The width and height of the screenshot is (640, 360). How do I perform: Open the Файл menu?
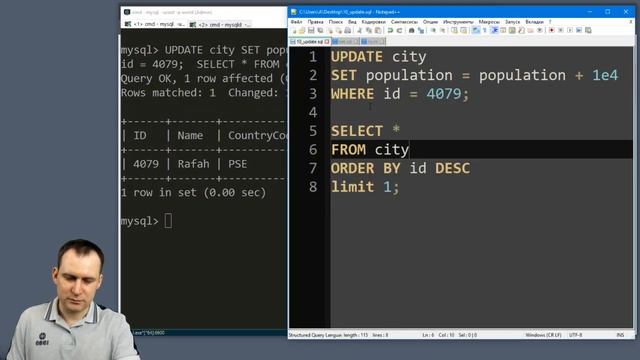296,22
